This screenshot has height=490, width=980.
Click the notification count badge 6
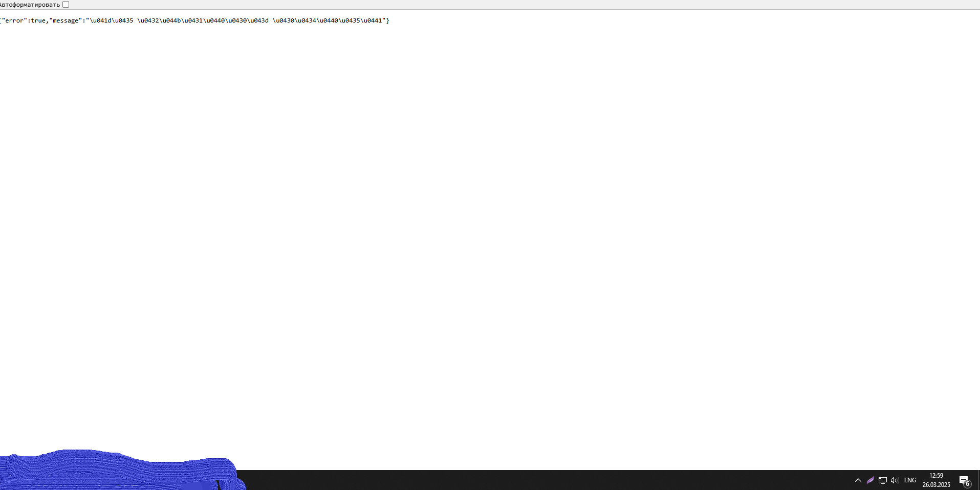[x=967, y=484]
